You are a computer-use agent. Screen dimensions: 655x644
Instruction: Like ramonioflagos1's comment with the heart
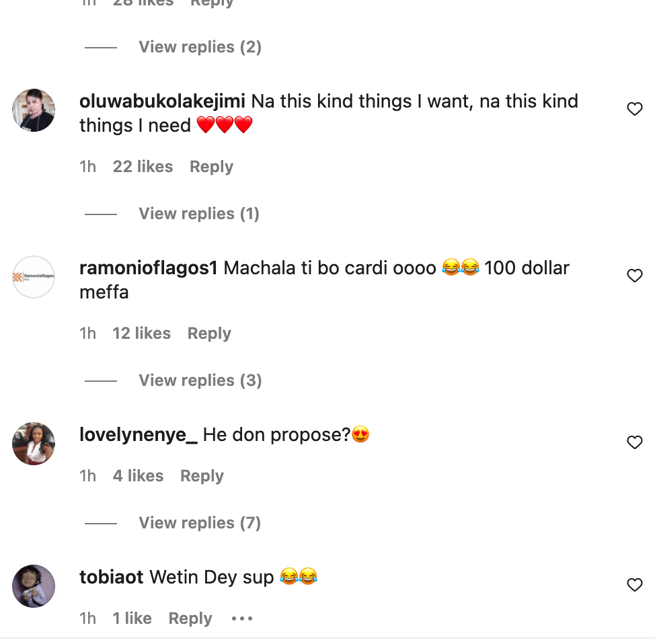tap(634, 276)
